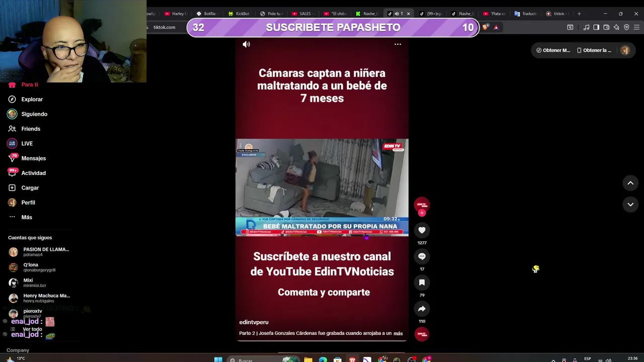This screenshot has height=362, width=644.
Task: Open the Leo AI sparkle icon
Action: (616, 27)
